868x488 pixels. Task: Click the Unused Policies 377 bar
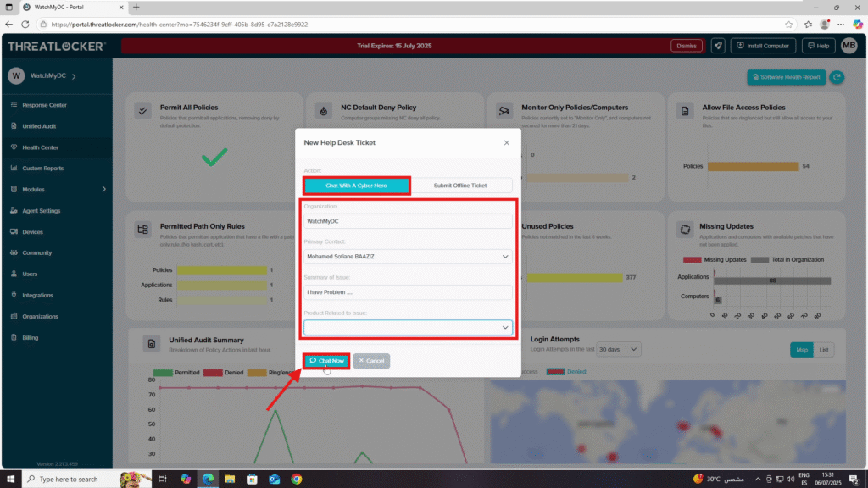point(575,277)
